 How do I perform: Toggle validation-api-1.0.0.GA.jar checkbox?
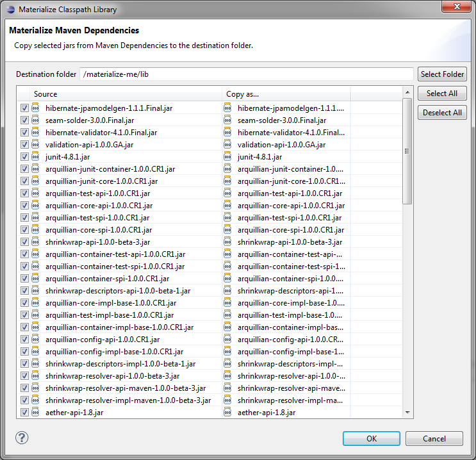(24, 145)
